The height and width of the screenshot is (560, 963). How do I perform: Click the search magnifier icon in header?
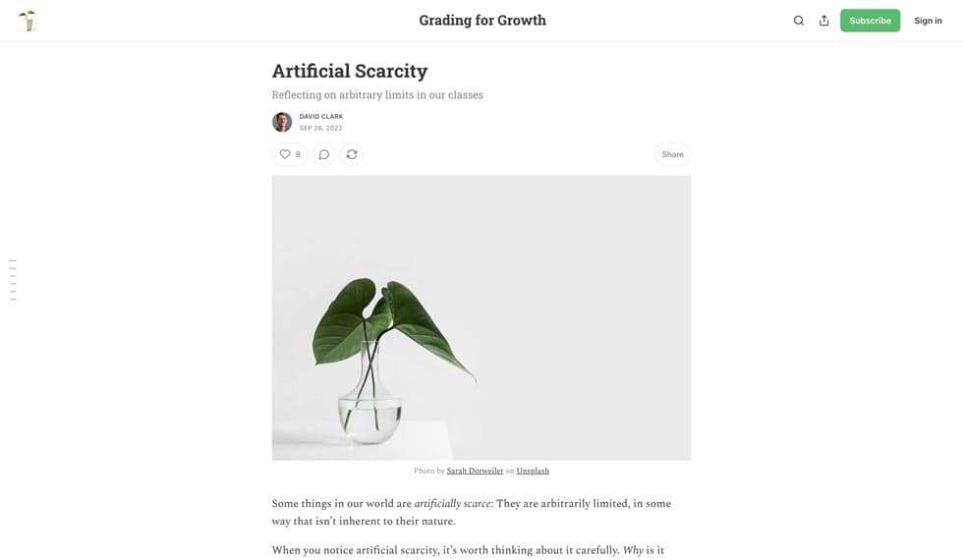coord(798,21)
